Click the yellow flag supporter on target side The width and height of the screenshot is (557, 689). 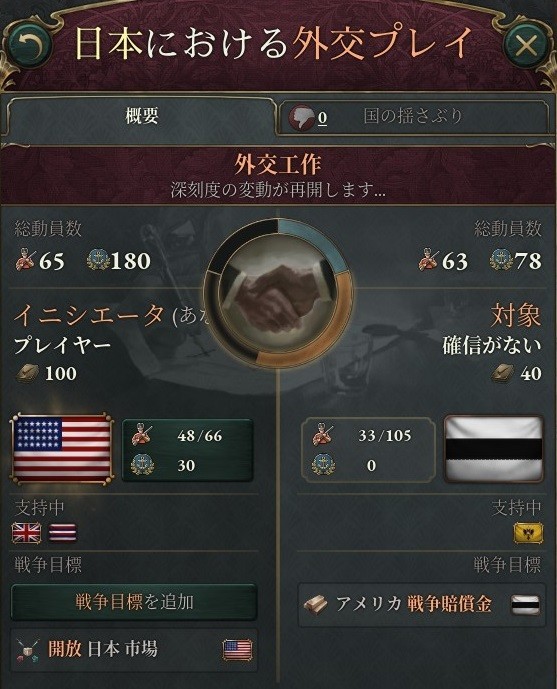pos(528,533)
